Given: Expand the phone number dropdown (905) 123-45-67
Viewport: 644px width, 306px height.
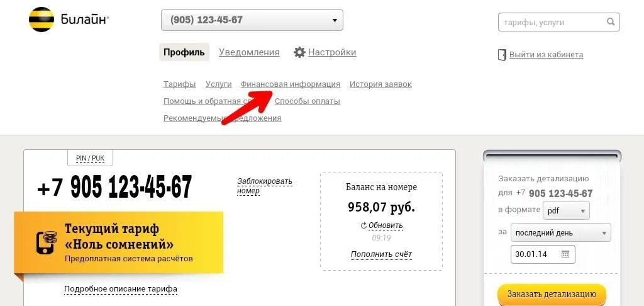Looking at the screenshot, I should (x=252, y=20).
